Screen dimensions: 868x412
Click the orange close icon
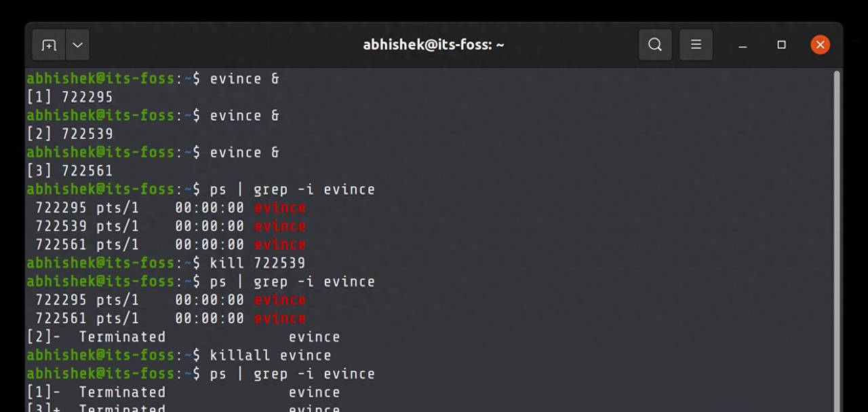[820, 44]
